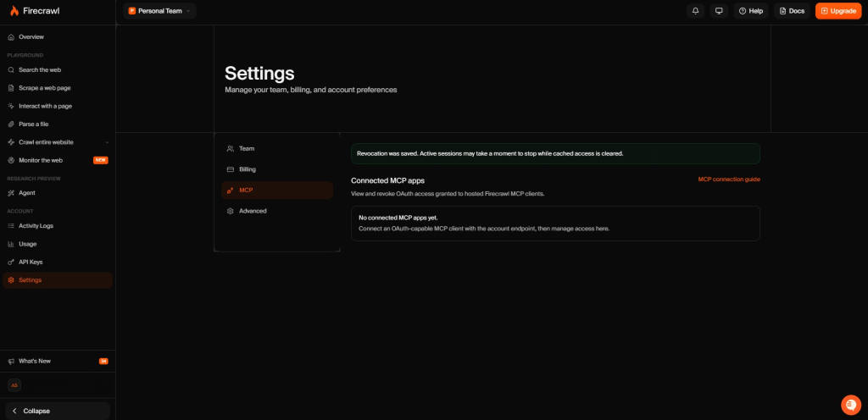This screenshot has height=420, width=868.
Task: Click the Settings gear icon in sidebar
Action: point(11,280)
